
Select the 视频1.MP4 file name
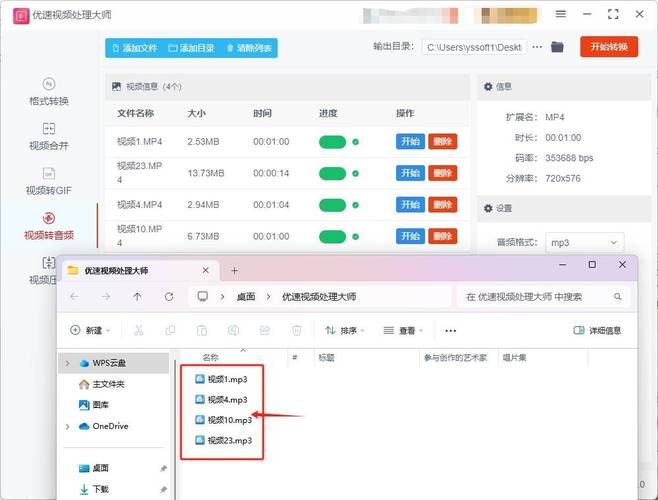click(x=139, y=141)
